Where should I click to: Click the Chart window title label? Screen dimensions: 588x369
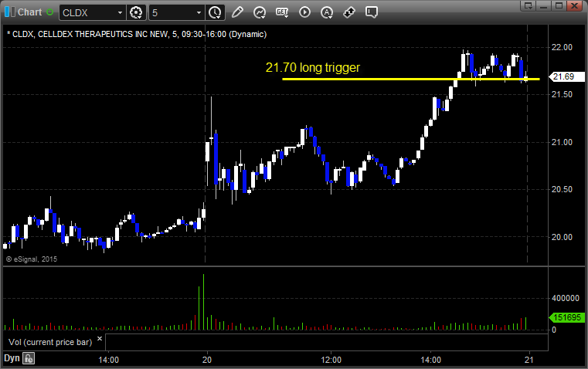(x=29, y=12)
